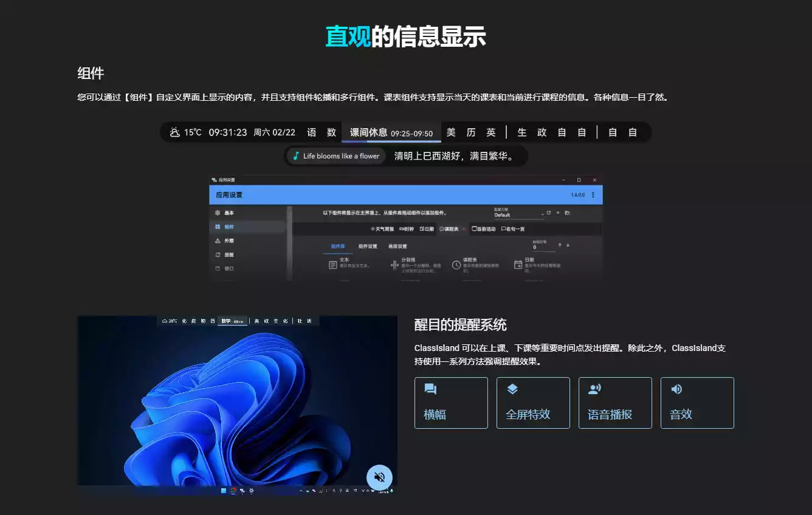Screen dimensions: 812x515
Task: Unmute the demo video with the speaker button
Action: click(x=379, y=477)
